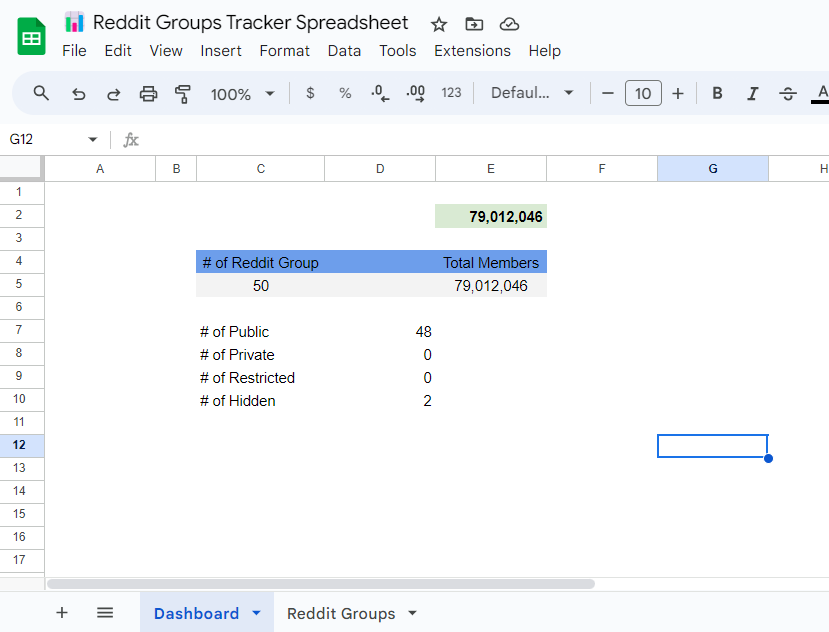Expand the Name box dropdown arrow

point(93,140)
